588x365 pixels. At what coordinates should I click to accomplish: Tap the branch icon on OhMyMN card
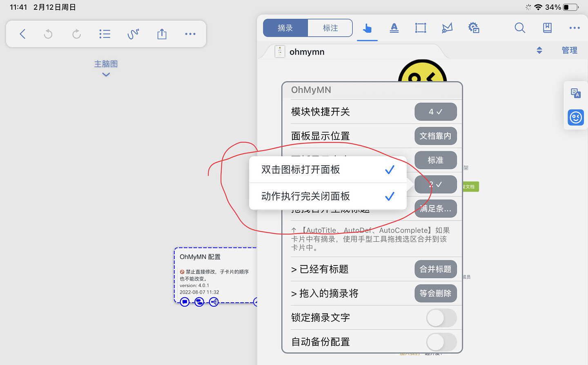pyautogui.click(x=214, y=302)
